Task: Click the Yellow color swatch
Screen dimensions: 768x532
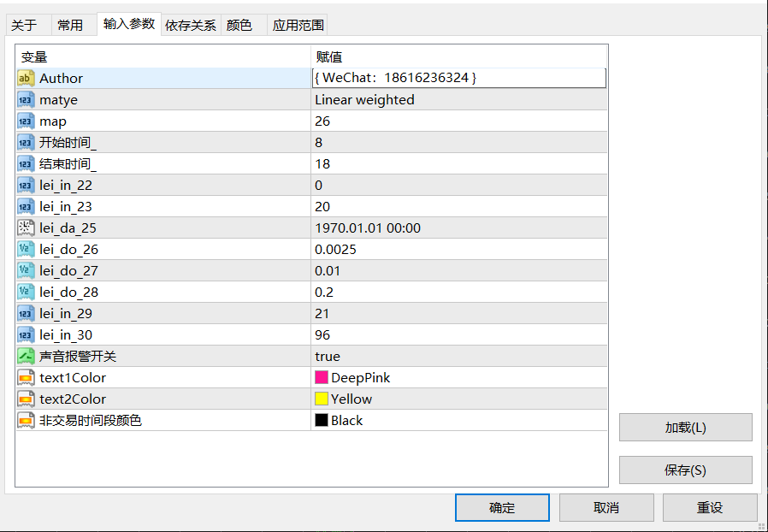Action: [x=322, y=399]
